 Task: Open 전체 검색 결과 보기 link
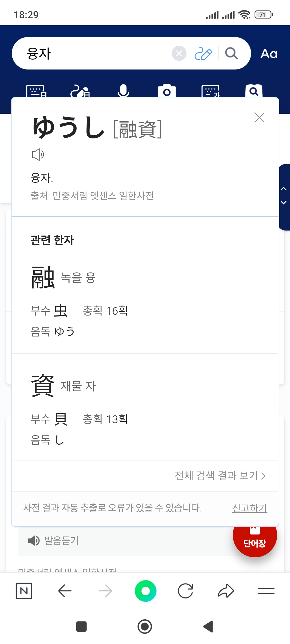(x=220, y=476)
